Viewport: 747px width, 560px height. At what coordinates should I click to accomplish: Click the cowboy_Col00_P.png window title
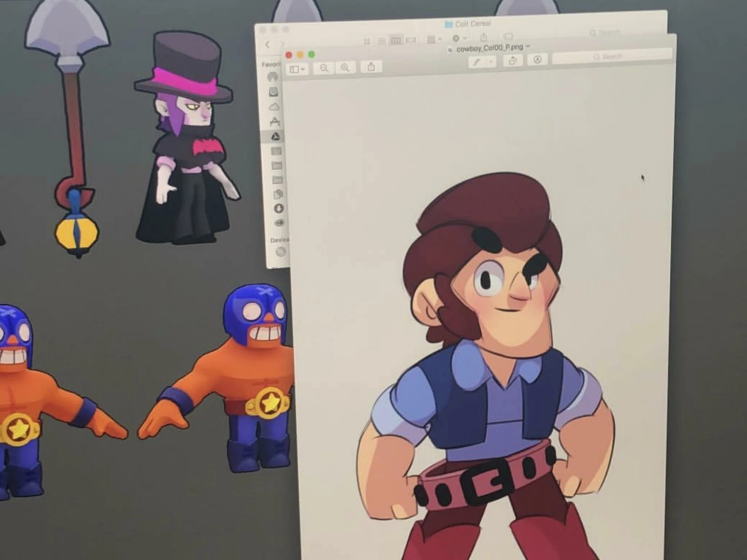point(490,48)
